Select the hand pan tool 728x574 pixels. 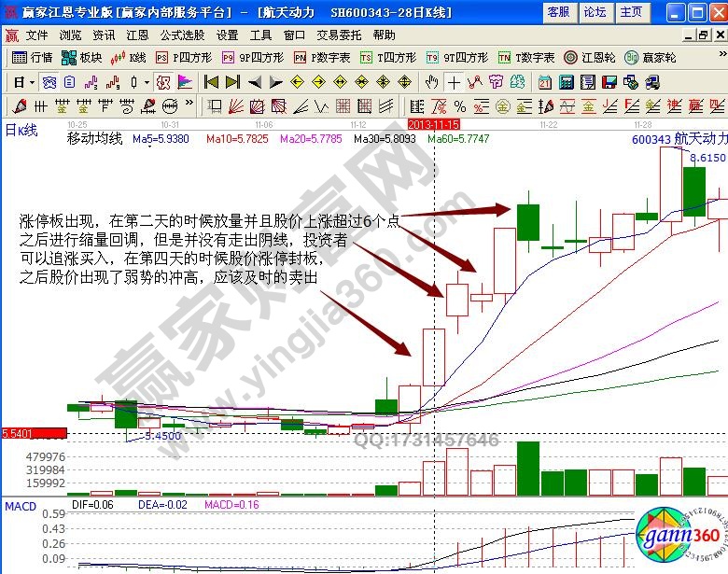[x=432, y=81]
